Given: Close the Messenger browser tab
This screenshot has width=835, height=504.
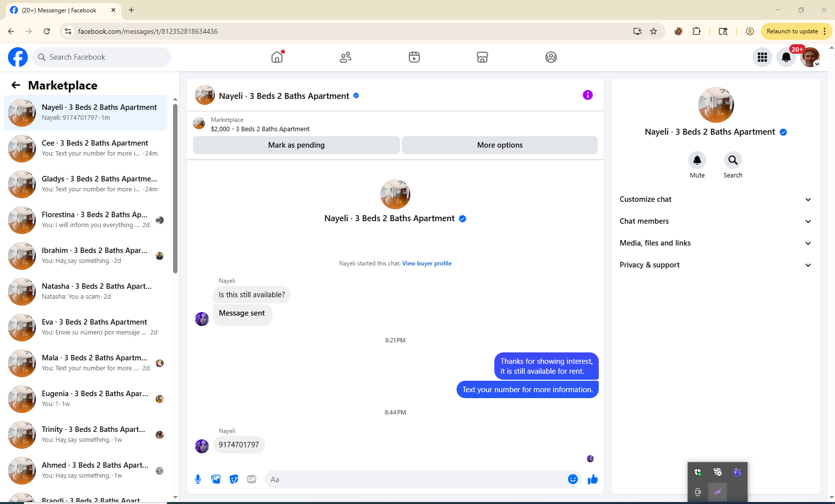Looking at the screenshot, I should [113, 10].
